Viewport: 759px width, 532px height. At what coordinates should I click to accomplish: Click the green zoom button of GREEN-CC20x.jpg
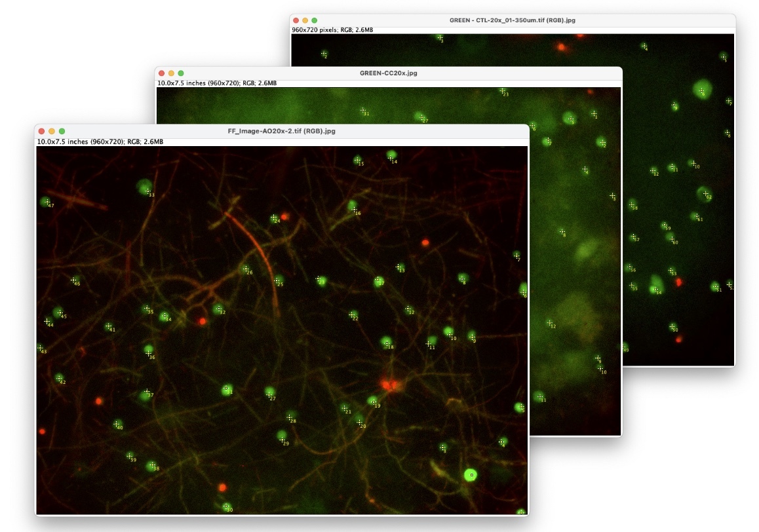pyautogui.click(x=181, y=73)
